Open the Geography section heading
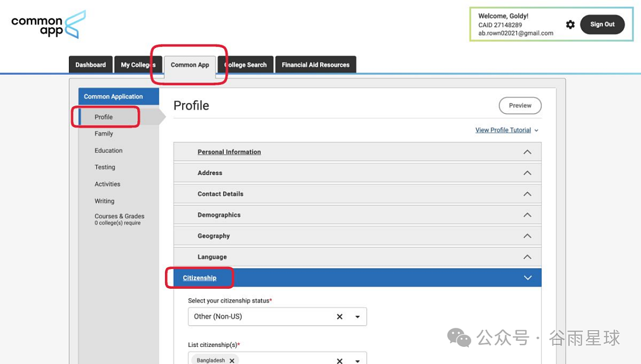 pos(214,236)
